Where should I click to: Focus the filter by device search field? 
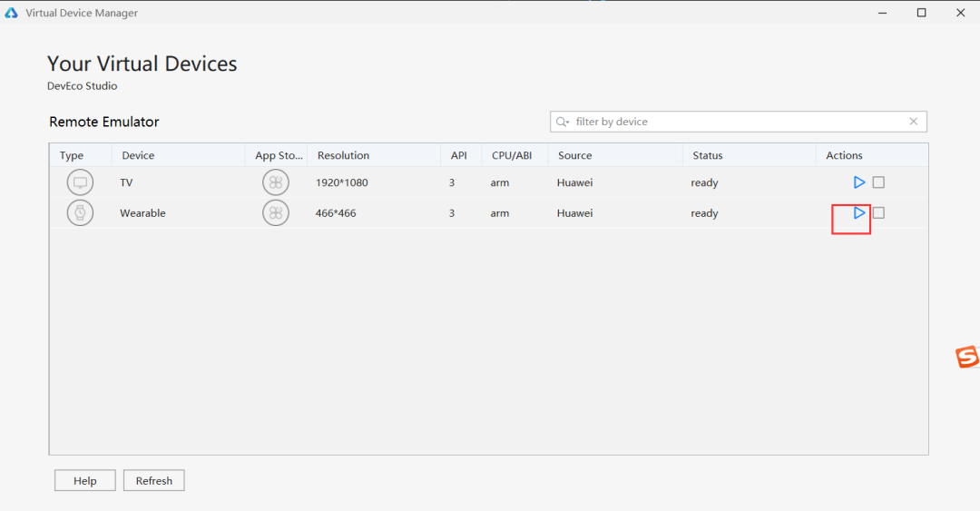point(738,122)
